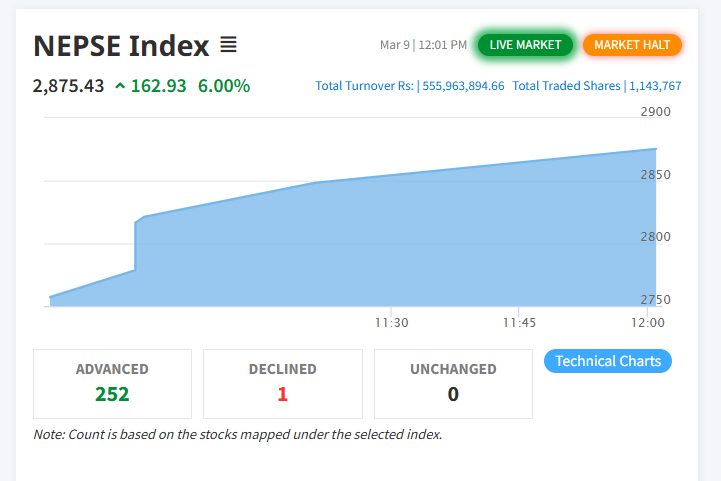Select the ADVANCED stocks count box
The height and width of the screenshot is (481, 721).
tap(112, 383)
